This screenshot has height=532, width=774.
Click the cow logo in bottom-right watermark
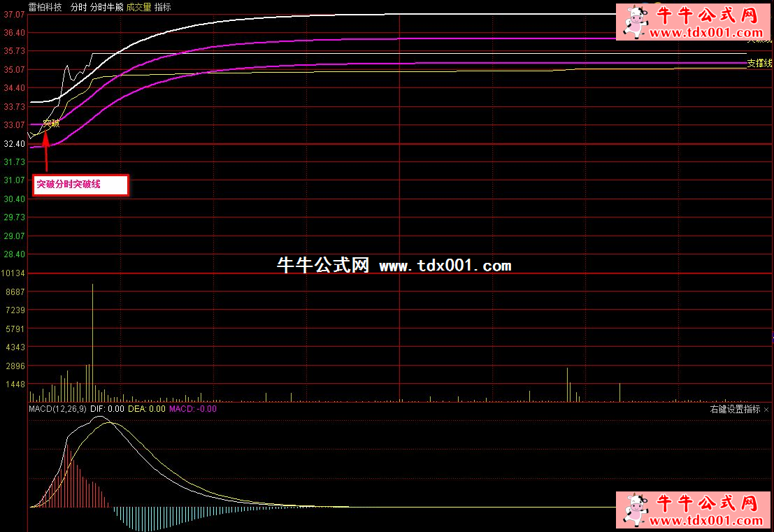pyautogui.click(x=635, y=510)
